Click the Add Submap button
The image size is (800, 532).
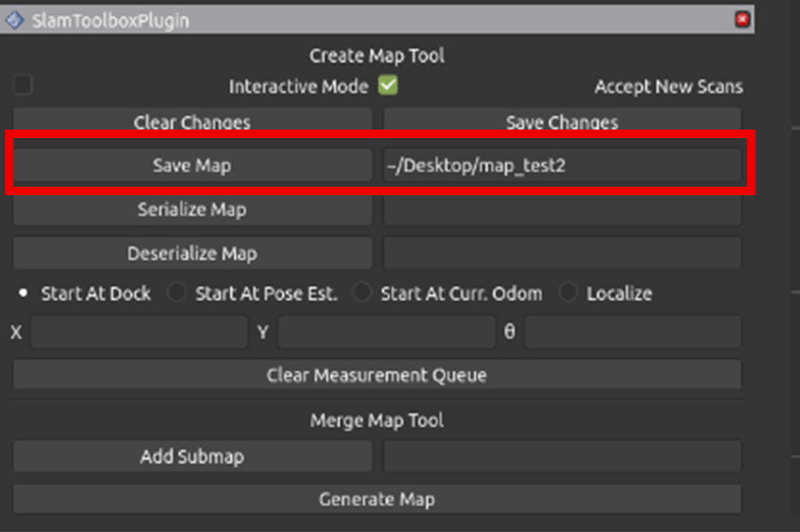pyautogui.click(x=192, y=457)
